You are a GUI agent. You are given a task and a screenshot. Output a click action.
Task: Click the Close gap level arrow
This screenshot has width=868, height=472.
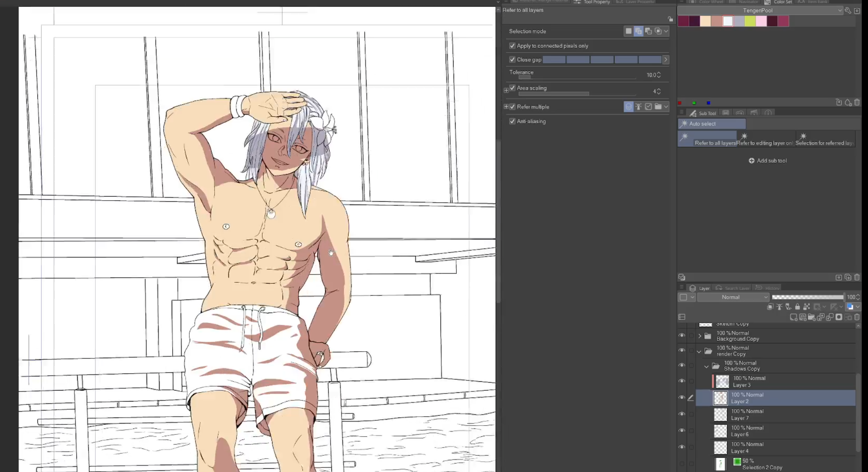[666, 60]
